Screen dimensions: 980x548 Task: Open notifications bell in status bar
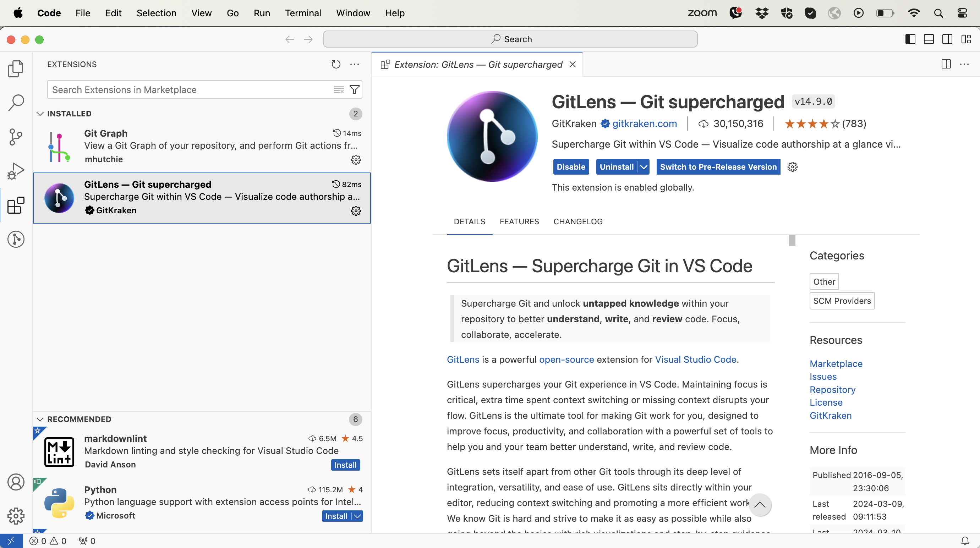point(965,541)
